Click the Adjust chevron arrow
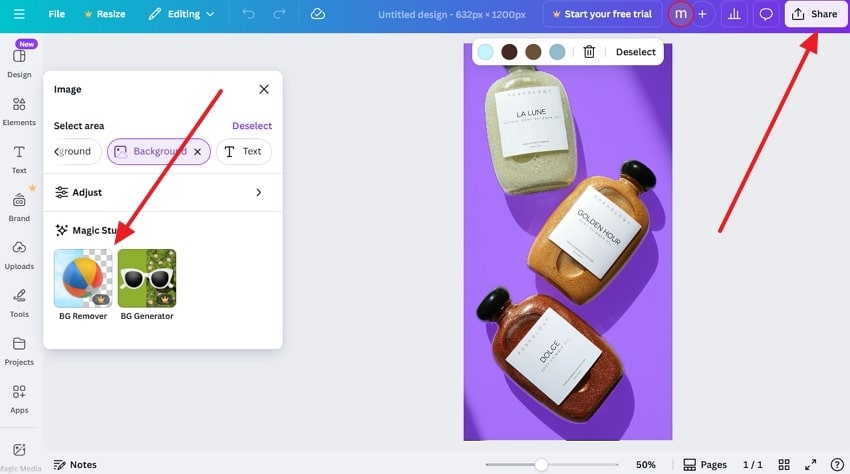 (x=259, y=193)
